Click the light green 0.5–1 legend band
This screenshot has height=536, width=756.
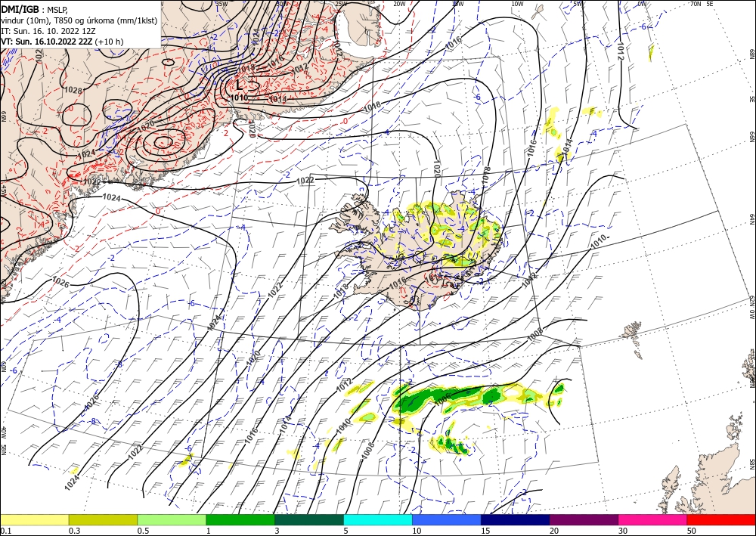(172, 519)
